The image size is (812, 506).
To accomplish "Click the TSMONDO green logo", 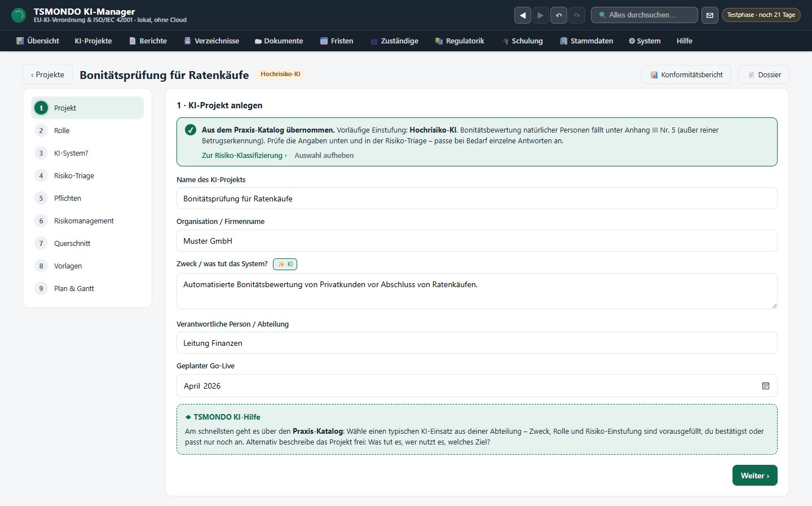I will click(19, 15).
